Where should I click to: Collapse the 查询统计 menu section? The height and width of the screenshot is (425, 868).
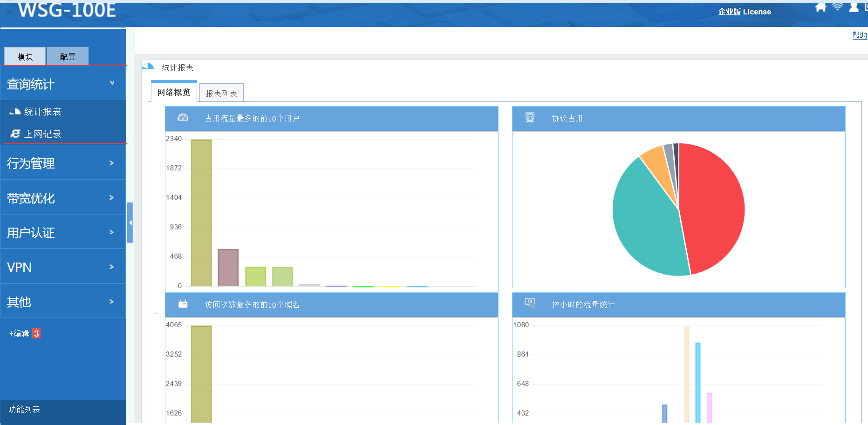pyautogui.click(x=111, y=83)
